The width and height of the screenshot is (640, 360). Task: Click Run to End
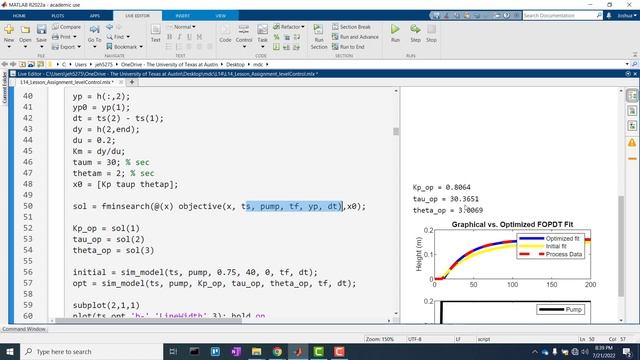pos(348,47)
